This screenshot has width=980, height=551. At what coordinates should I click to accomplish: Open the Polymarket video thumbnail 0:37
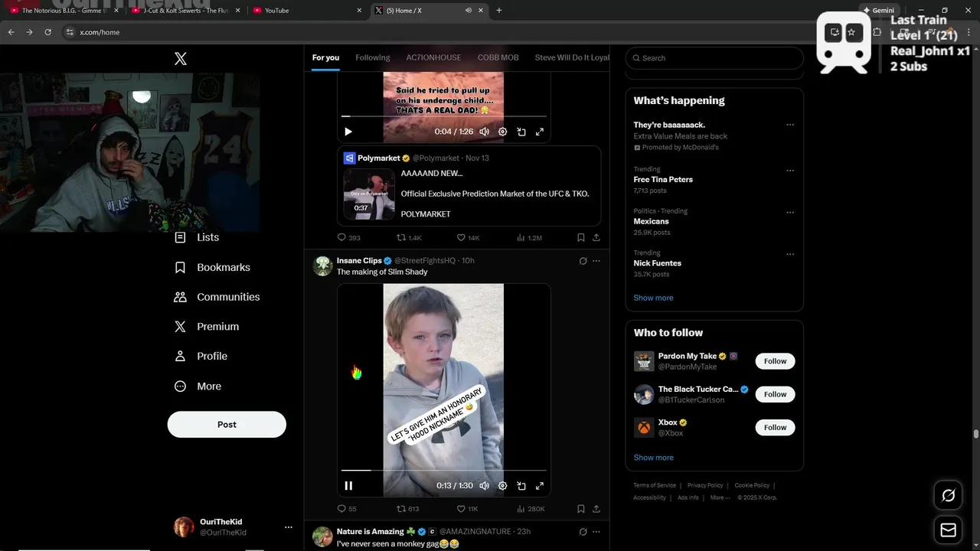[x=369, y=194]
